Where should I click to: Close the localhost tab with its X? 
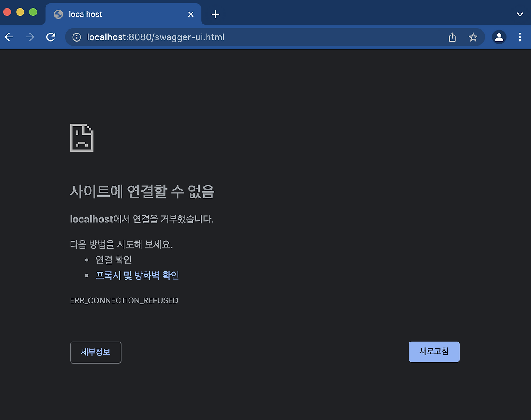(x=190, y=14)
